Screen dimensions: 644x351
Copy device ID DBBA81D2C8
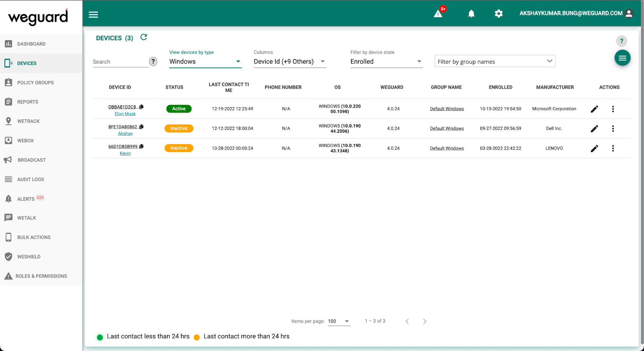point(141,107)
